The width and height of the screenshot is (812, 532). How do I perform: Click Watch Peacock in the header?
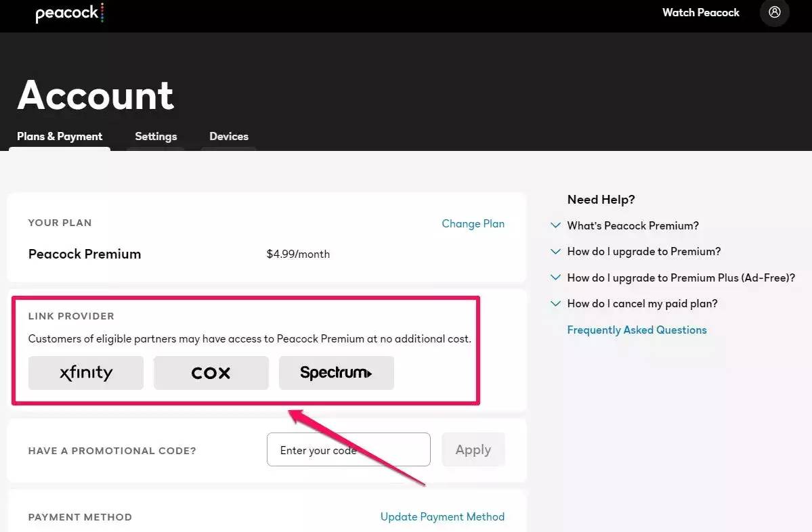click(x=700, y=13)
